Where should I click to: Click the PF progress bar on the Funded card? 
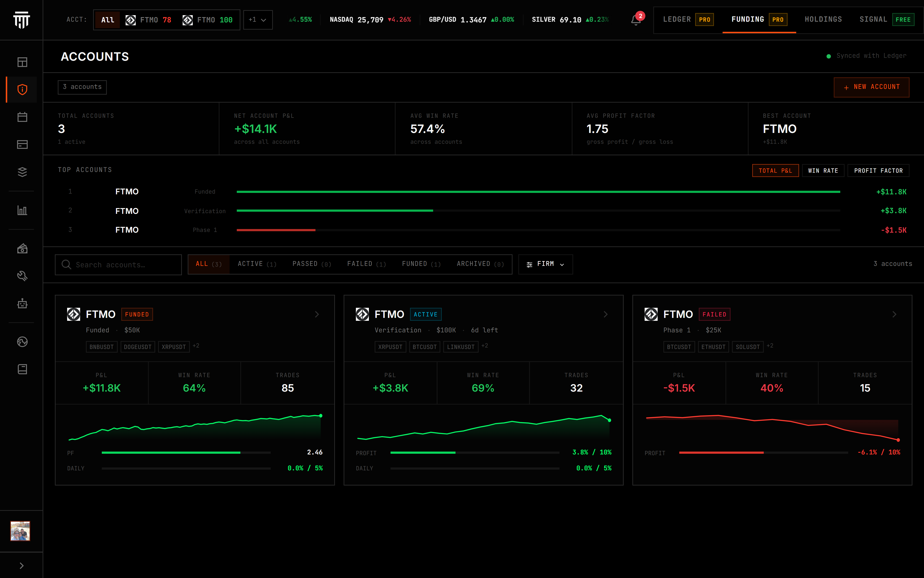point(186,453)
